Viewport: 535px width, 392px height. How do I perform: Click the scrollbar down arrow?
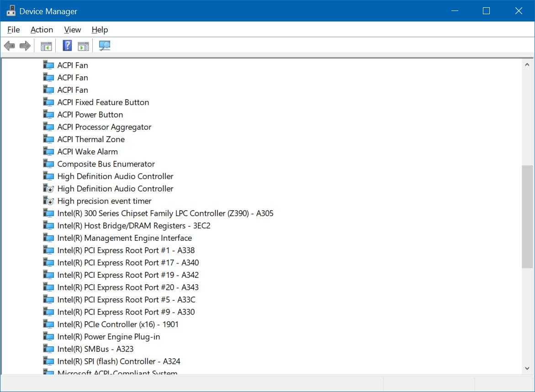[x=527, y=368]
